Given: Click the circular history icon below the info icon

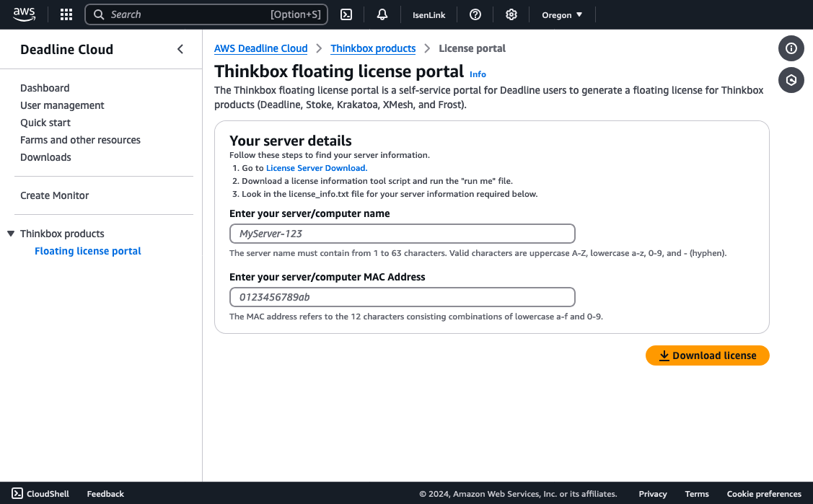Looking at the screenshot, I should point(791,80).
